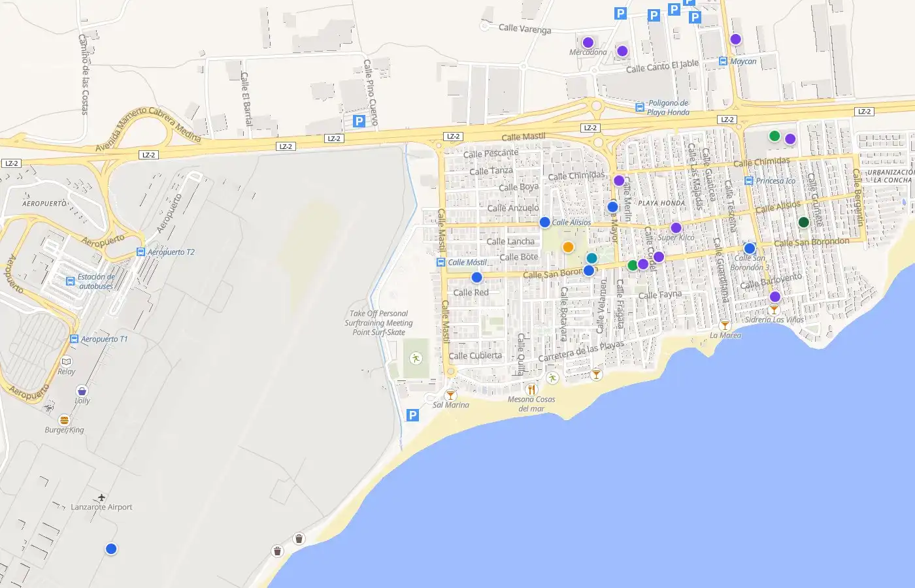The width and height of the screenshot is (915, 588).
Task: Select the Calle El Barrial label
Action: pyautogui.click(x=246, y=99)
